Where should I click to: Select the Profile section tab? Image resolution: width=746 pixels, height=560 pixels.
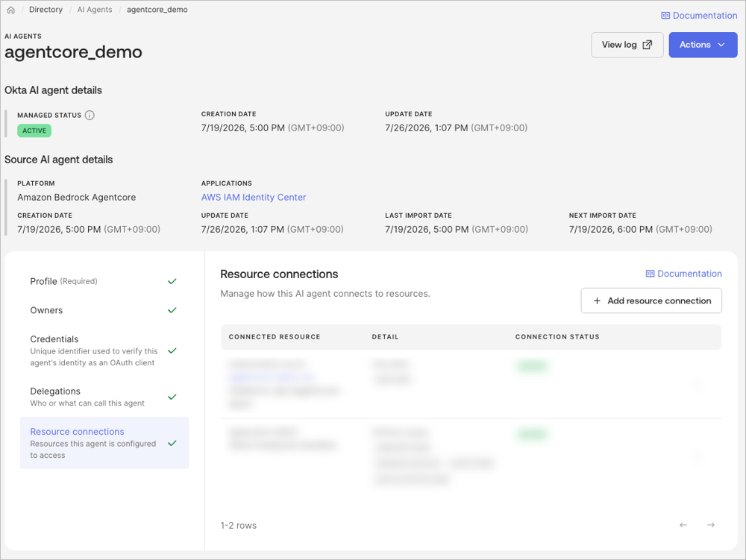104,281
